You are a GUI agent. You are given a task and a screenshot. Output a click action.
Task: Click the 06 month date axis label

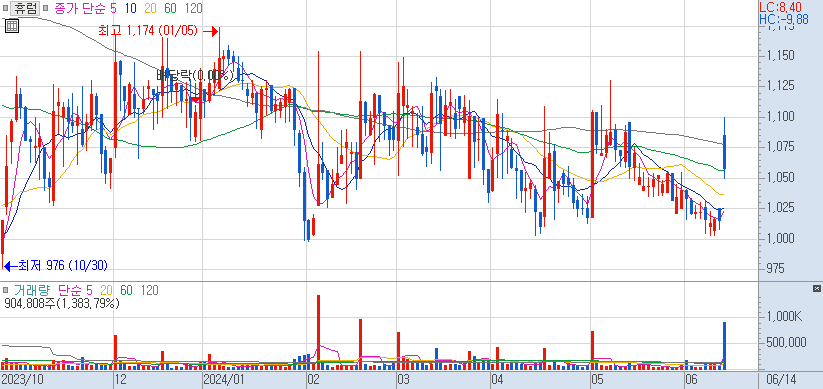(x=692, y=379)
